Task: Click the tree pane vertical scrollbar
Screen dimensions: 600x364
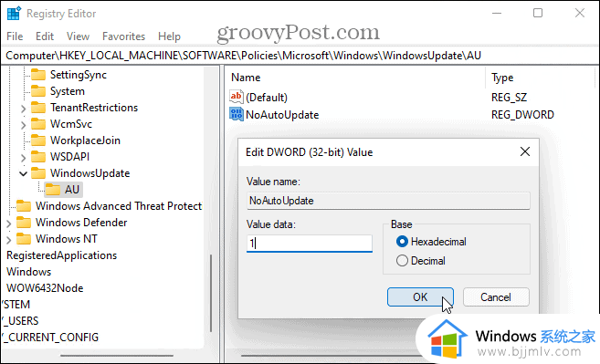Action: coord(211,293)
